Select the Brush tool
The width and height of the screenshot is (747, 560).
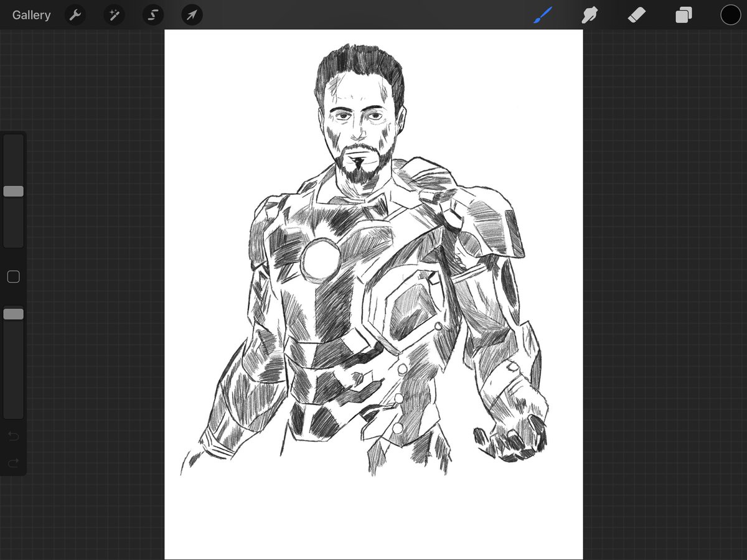[543, 15]
